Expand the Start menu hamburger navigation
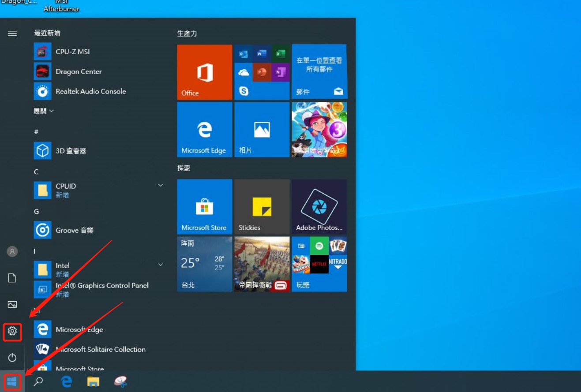The width and height of the screenshot is (581, 392). pyautogui.click(x=12, y=33)
